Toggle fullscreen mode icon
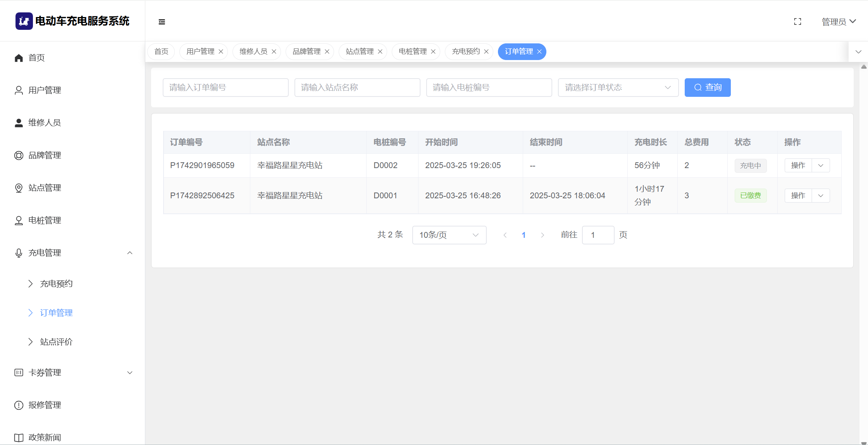Viewport: 868px width, 445px height. 797,22
